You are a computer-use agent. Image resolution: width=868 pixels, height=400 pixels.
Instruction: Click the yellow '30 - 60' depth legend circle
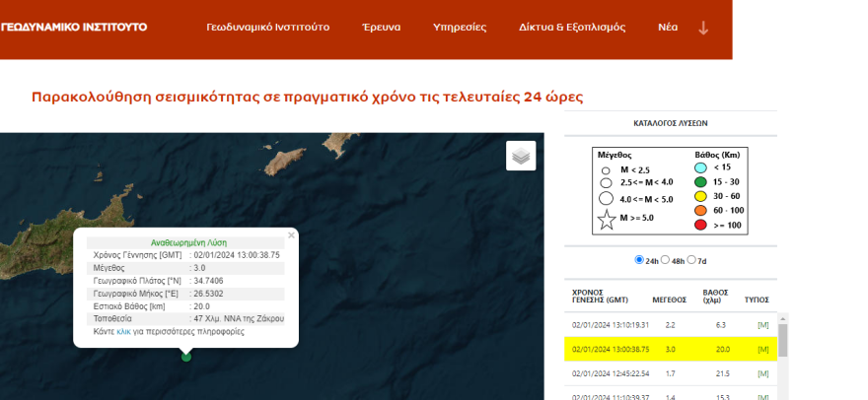pos(700,196)
